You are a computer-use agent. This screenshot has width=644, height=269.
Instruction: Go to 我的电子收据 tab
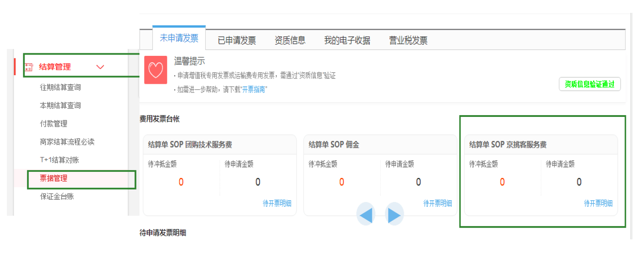pyautogui.click(x=347, y=40)
